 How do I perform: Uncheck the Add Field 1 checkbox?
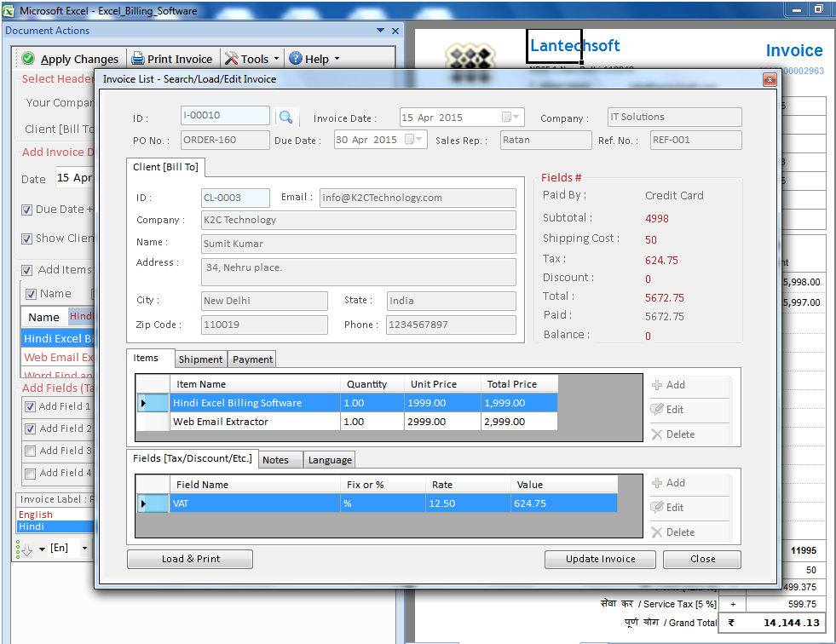[31, 407]
